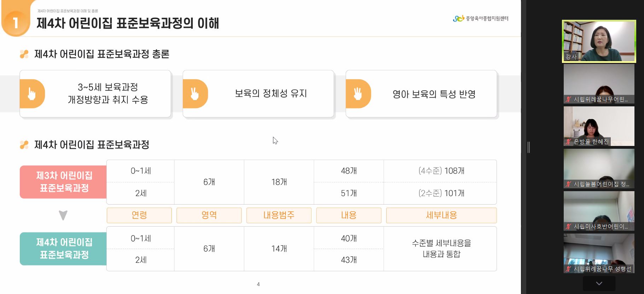Click the one-finger hand icon on first card
644x294 pixels.
pos(32,94)
